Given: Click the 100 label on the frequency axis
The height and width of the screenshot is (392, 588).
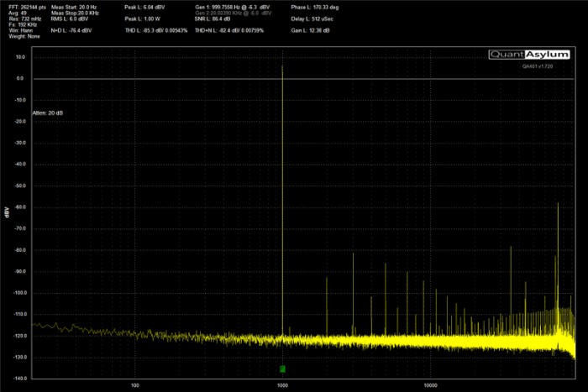Looking at the screenshot, I should (x=135, y=385).
